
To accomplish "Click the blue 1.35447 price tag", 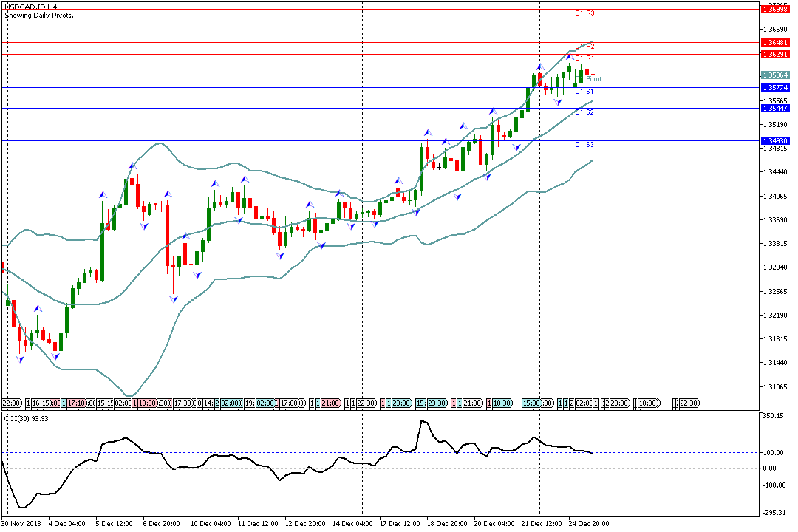I will point(774,109).
